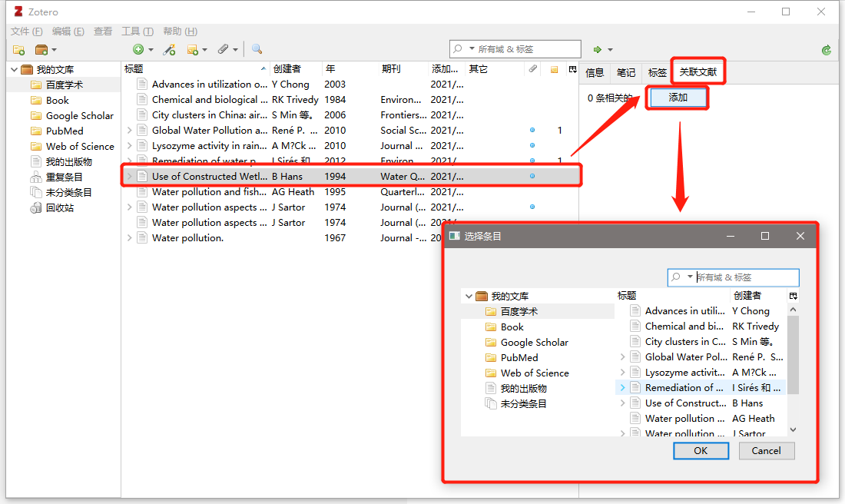Switch to the 笔记 tab
This screenshot has height=504, width=845.
[626, 72]
